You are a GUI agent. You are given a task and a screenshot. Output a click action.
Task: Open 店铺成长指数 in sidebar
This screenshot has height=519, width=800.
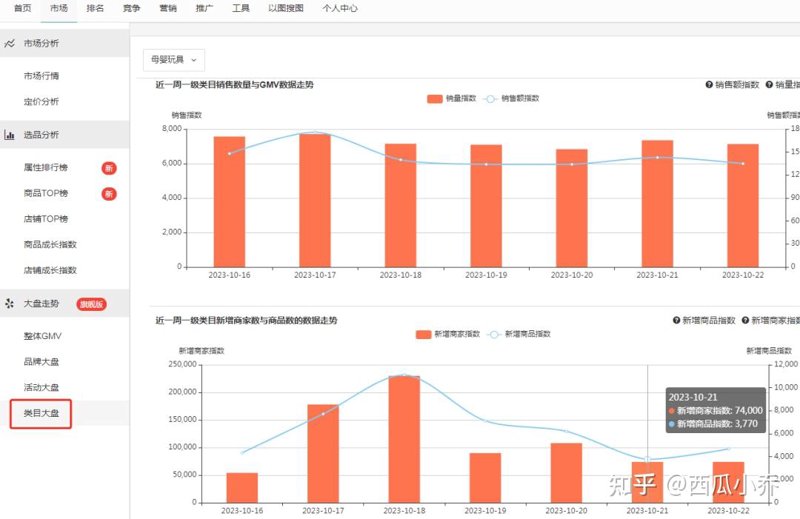point(50,270)
